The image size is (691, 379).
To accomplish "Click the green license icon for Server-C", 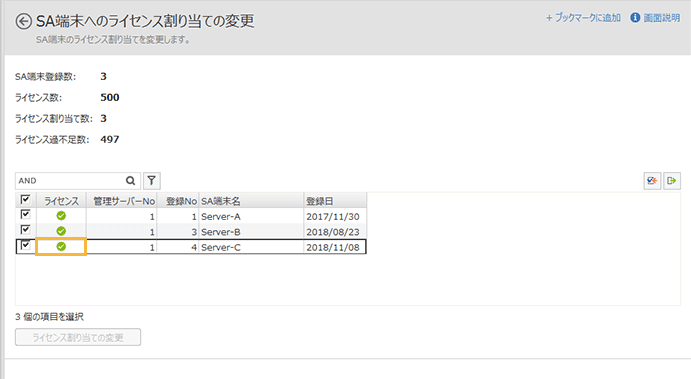I will pyautogui.click(x=61, y=246).
